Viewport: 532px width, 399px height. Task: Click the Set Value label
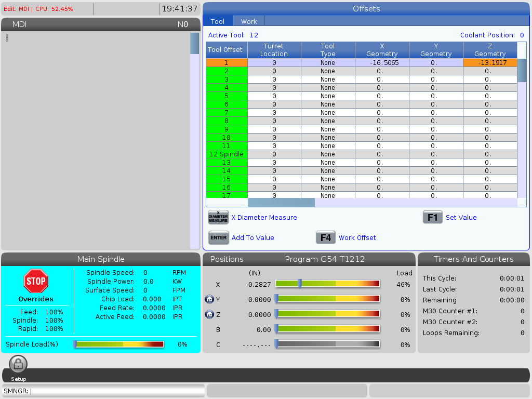pos(461,218)
